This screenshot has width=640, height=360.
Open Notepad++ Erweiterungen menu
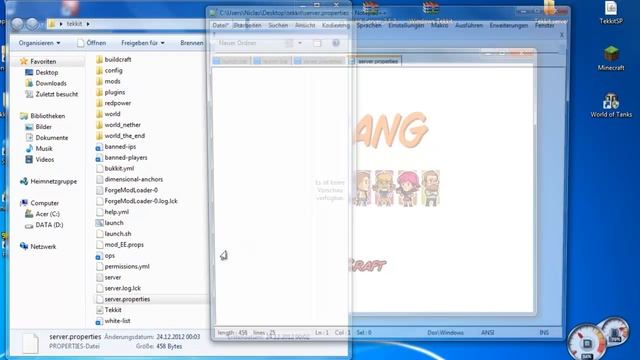pyautogui.click(x=509, y=25)
